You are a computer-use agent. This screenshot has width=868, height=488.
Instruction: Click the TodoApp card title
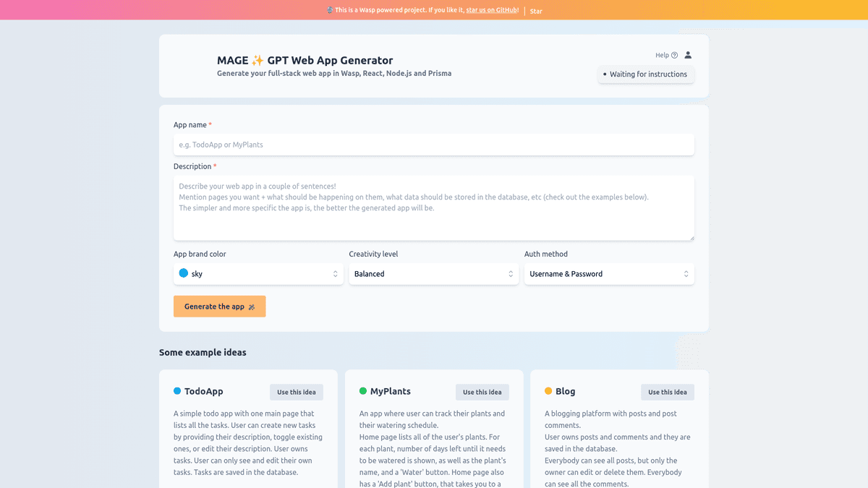point(204,391)
